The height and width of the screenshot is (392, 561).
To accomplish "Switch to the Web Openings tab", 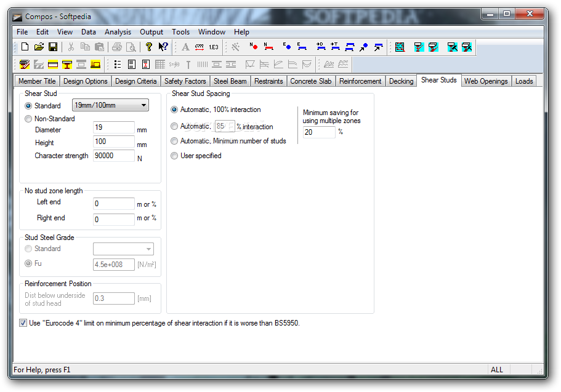I will [486, 81].
